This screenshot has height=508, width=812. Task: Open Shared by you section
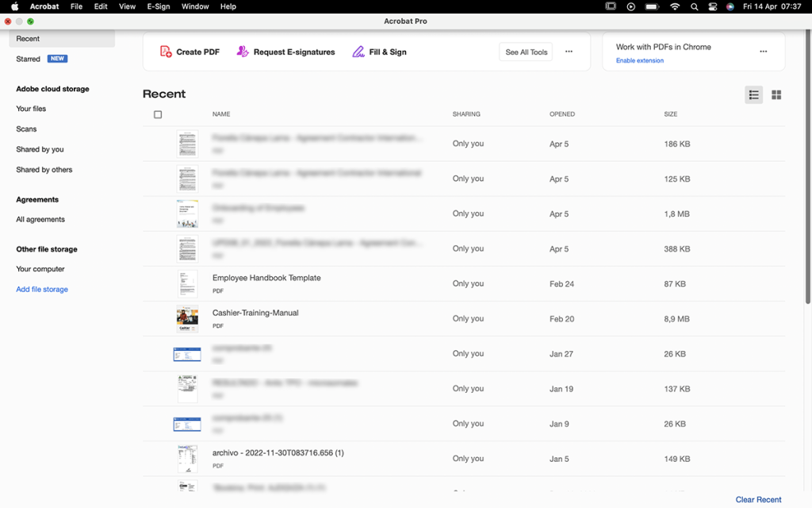pyautogui.click(x=40, y=149)
